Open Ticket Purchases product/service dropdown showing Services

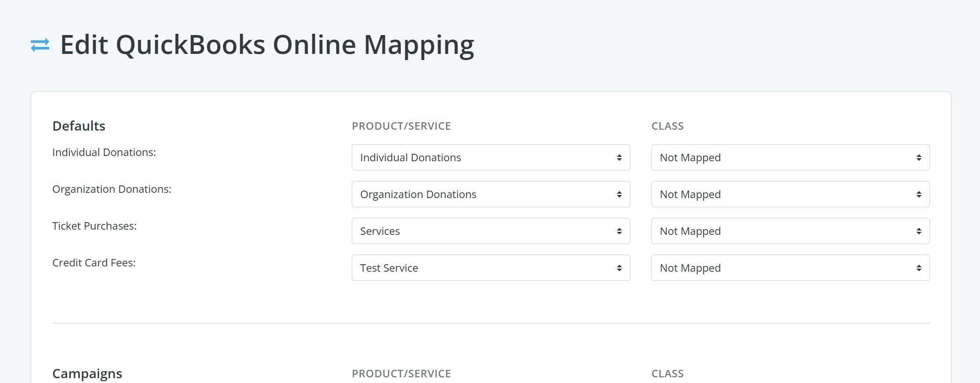(491, 231)
